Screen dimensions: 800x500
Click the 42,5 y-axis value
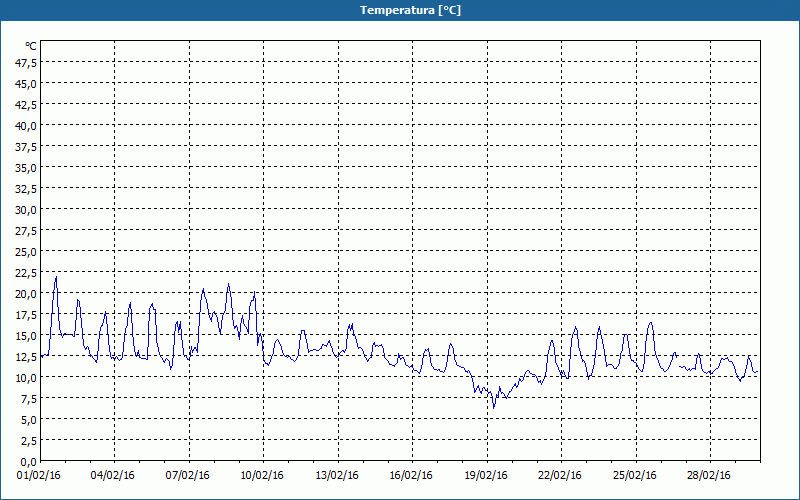(x=26, y=105)
